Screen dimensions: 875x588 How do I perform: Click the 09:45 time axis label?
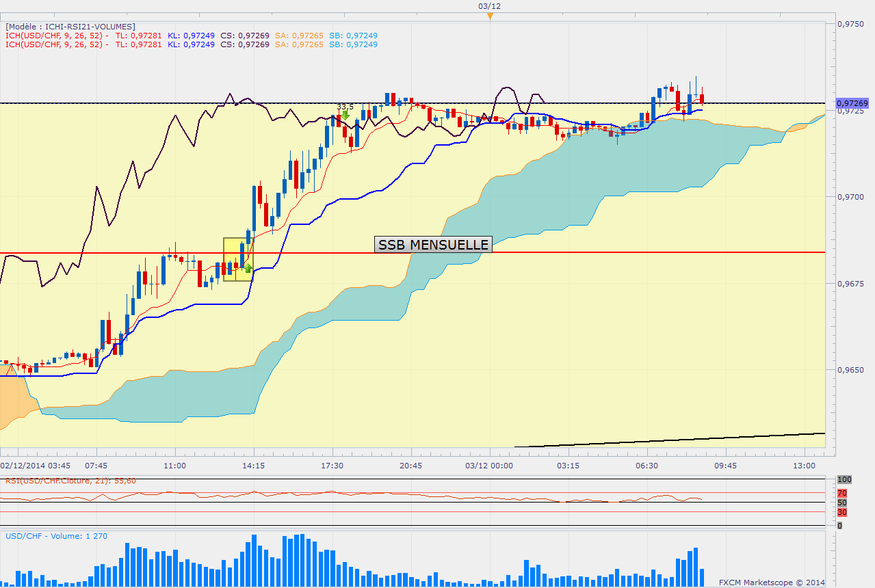click(725, 466)
